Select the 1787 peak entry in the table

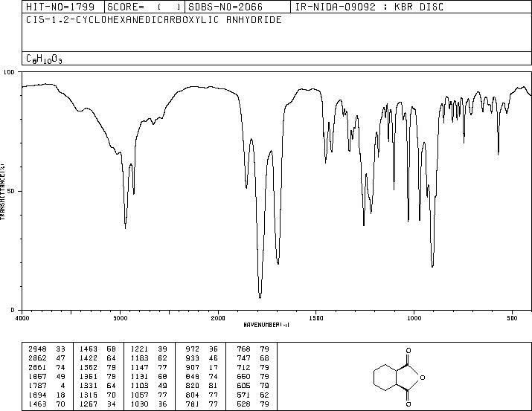click(x=46, y=386)
